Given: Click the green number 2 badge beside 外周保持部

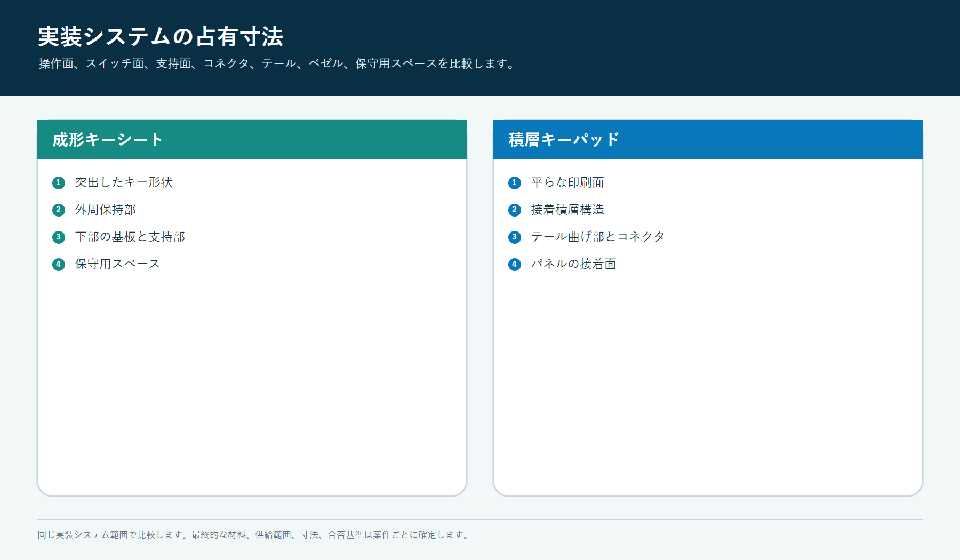Looking at the screenshot, I should (x=59, y=210).
